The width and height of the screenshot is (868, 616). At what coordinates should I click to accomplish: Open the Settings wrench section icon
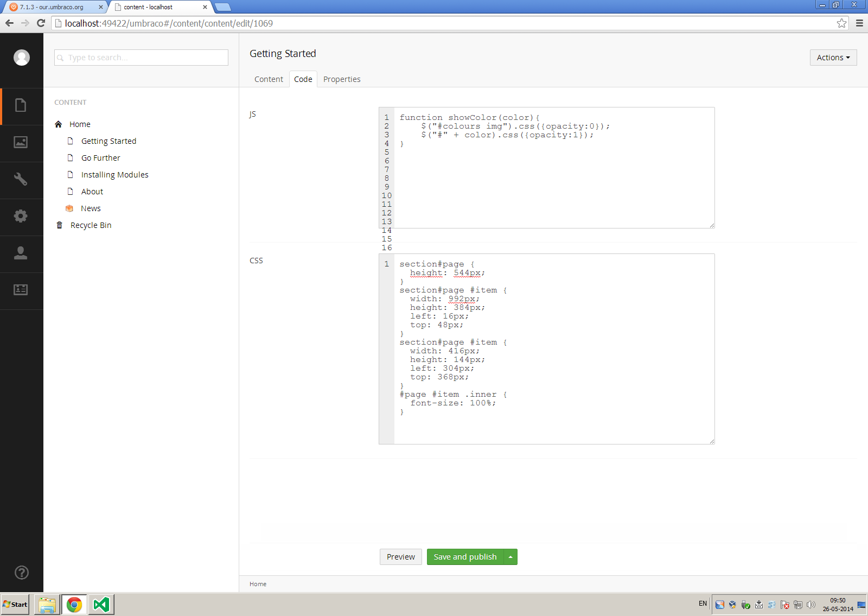coord(21,179)
